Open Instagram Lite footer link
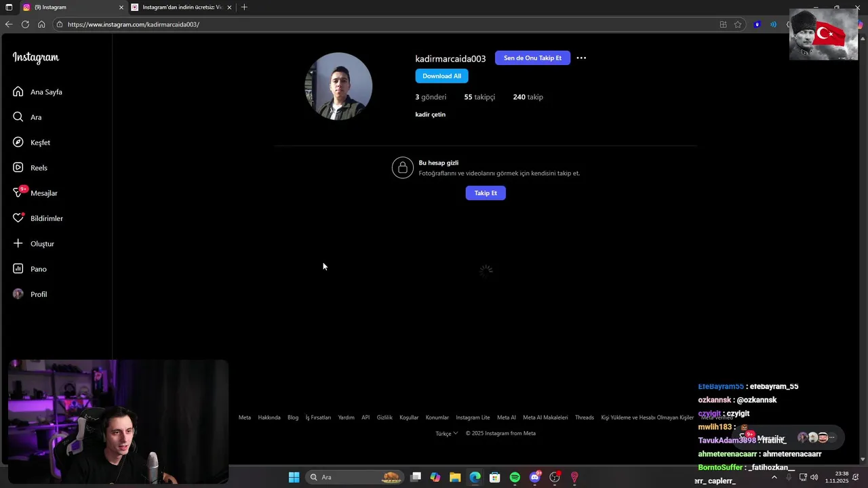868x488 pixels. click(473, 418)
